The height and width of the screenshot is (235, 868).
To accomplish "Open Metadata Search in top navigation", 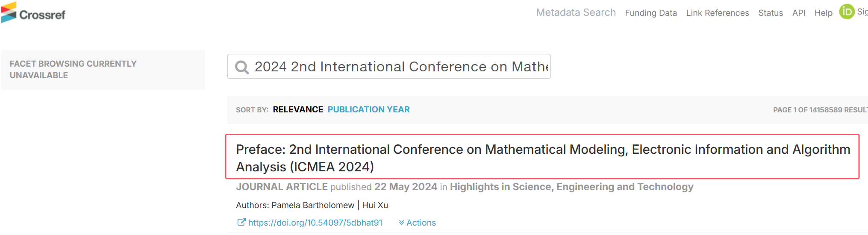I will (576, 12).
